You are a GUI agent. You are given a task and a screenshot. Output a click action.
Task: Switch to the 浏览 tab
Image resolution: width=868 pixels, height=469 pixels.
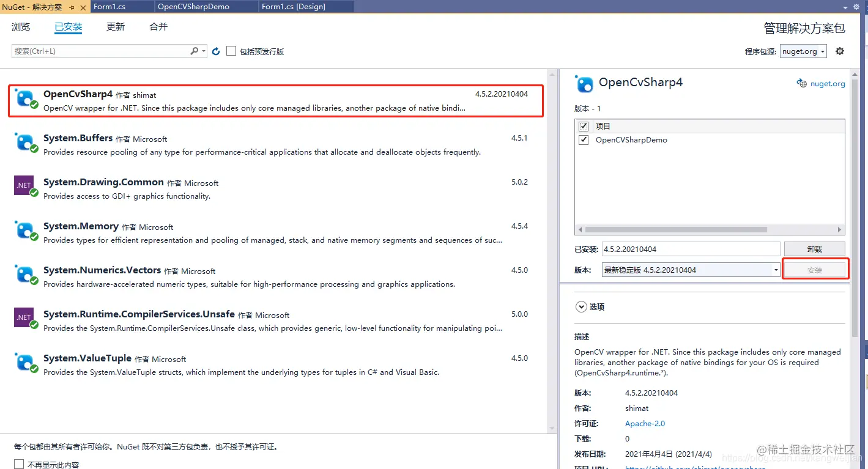(21, 27)
